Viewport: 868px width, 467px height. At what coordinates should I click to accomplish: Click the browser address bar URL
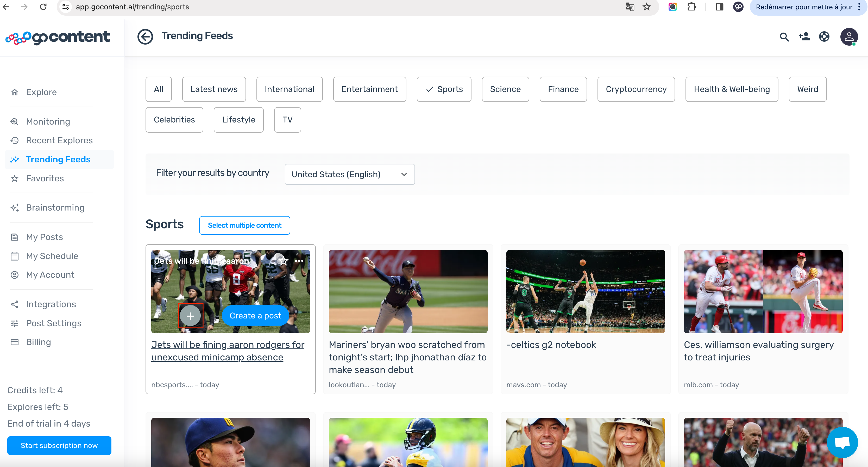pos(132,7)
